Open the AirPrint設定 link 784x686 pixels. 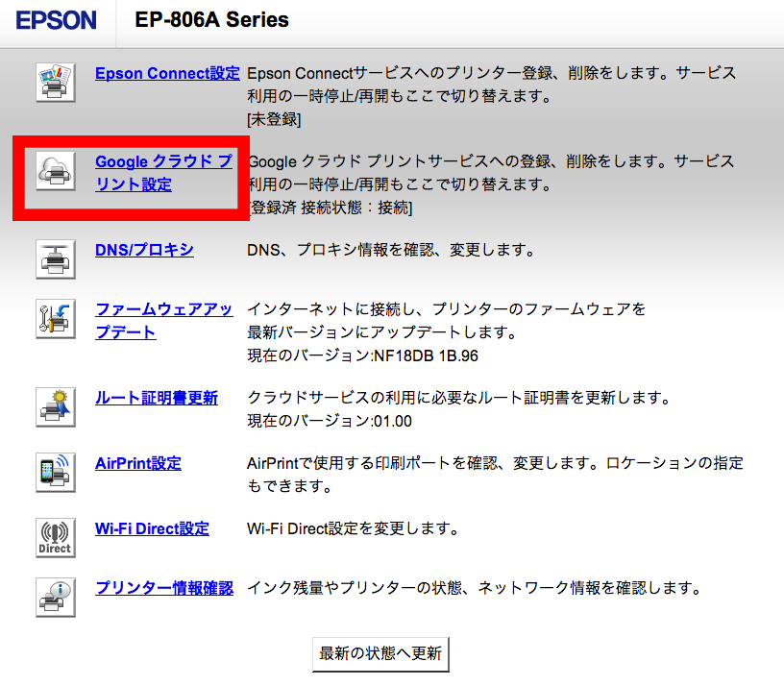pos(138,463)
